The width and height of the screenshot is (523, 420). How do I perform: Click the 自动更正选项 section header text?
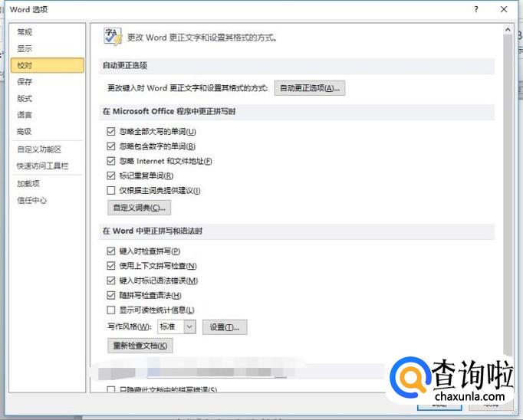(x=125, y=65)
